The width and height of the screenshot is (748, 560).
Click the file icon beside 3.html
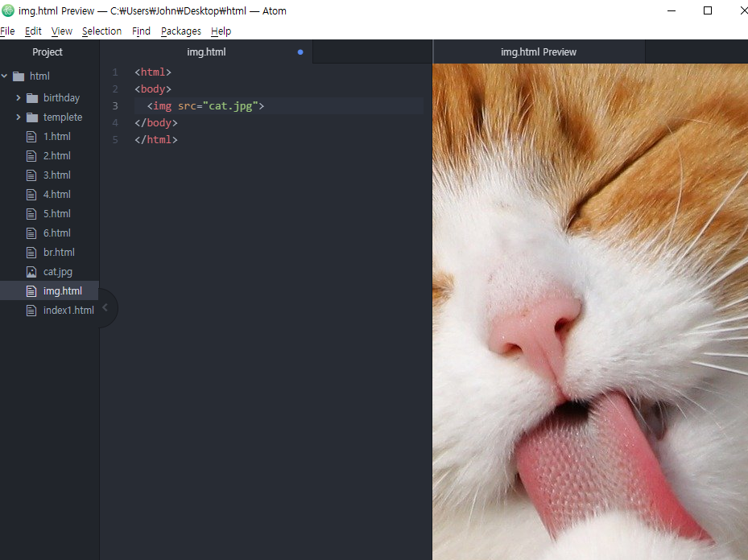pos(31,175)
